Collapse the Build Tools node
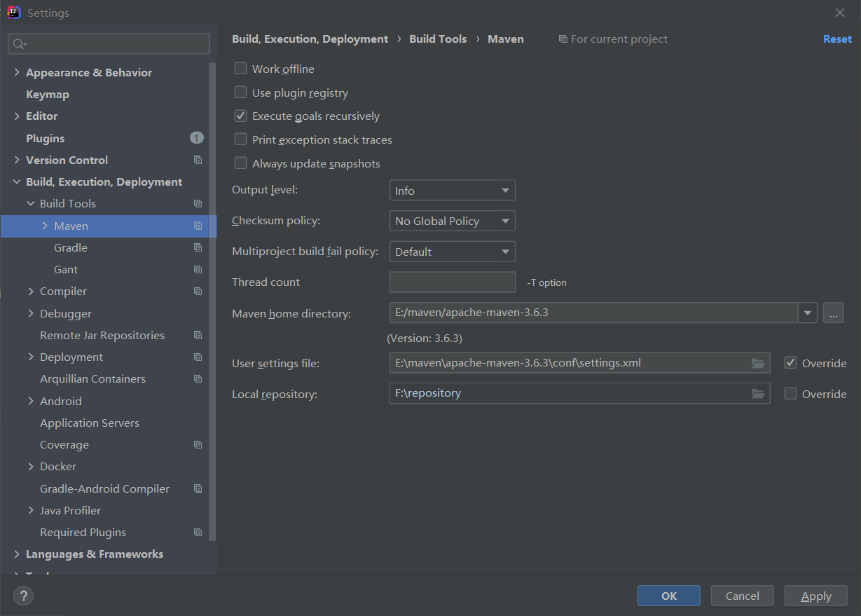Screen dimensions: 861x616 tap(31, 203)
